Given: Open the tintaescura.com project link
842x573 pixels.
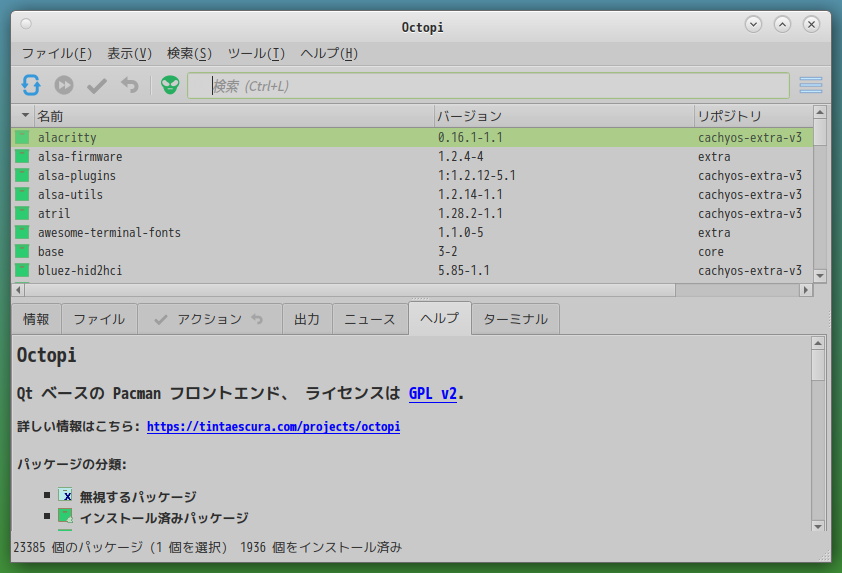Looking at the screenshot, I should (x=273, y=426).
